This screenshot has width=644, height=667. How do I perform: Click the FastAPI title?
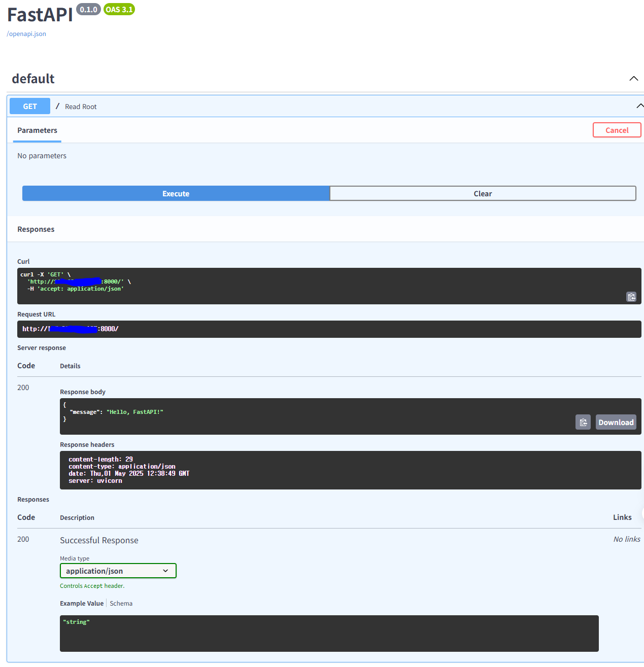click(x=40, y=15)
